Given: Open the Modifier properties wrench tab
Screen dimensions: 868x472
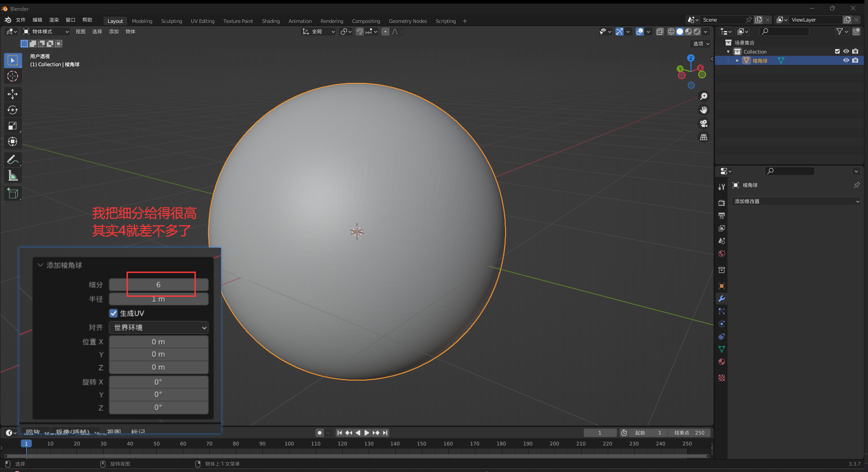Looking at the screenshot, I should pyautogui.click(x=722, y=299).
